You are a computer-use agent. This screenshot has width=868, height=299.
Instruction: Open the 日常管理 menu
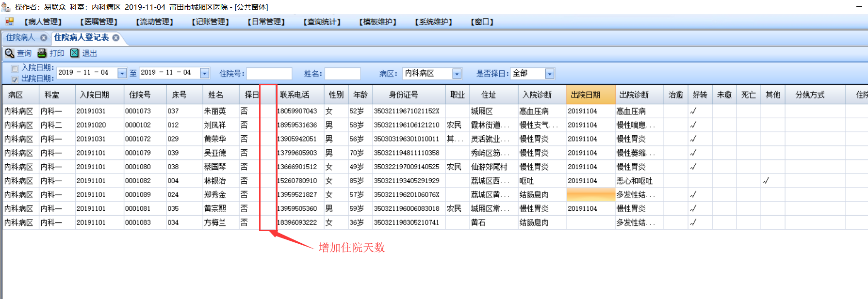[x=266, y=22]
